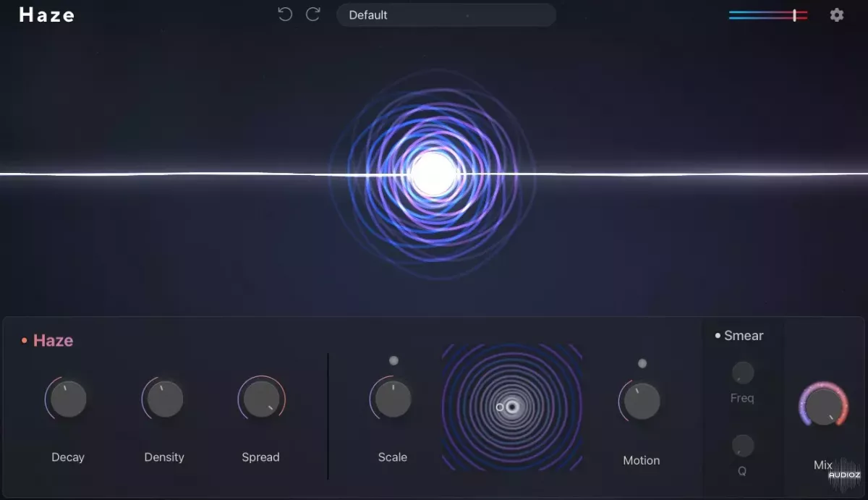Click the Motion knob
868x500 pixels.
pos(642,401)
